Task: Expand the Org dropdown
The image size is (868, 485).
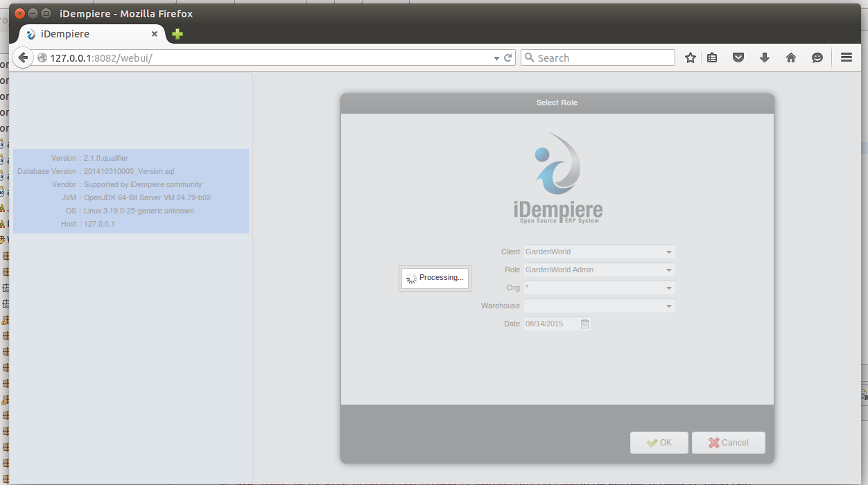Action: click(669, 288)
